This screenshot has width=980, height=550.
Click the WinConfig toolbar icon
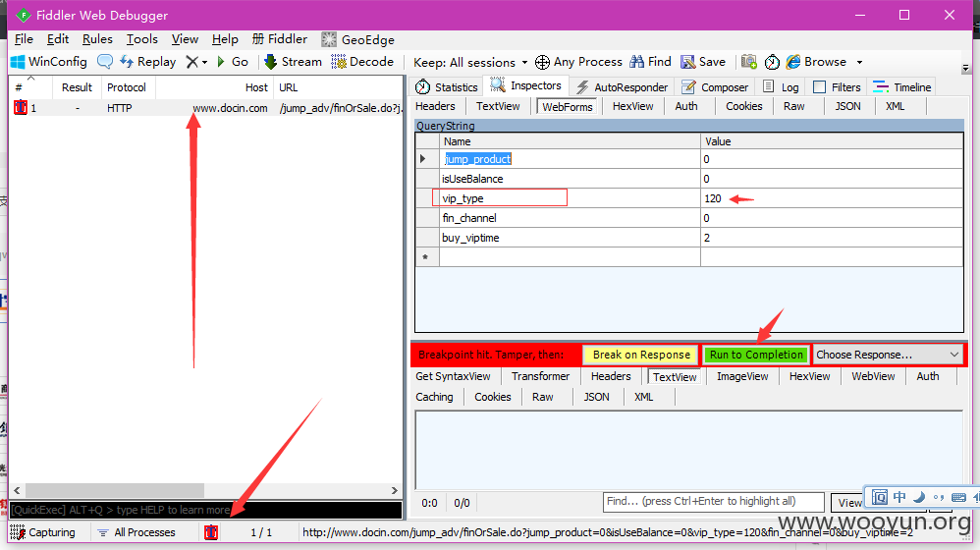(18, 62)
